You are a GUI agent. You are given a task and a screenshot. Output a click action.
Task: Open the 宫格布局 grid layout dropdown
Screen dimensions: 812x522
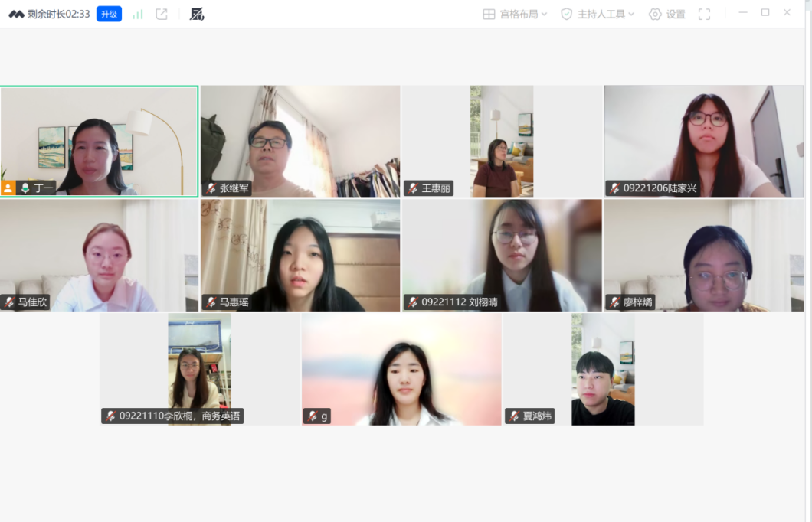(x=515, y=14)
